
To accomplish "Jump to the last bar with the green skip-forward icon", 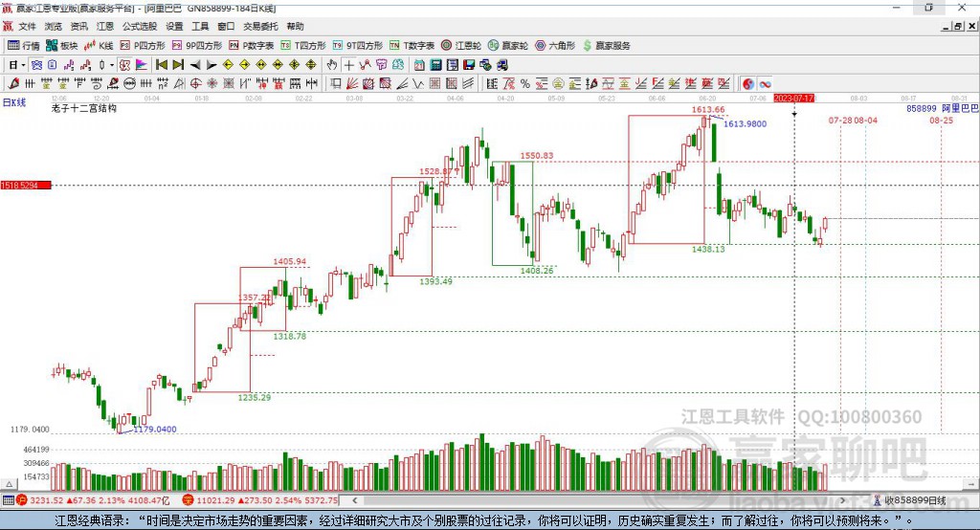I will click(x=178, y=65).
